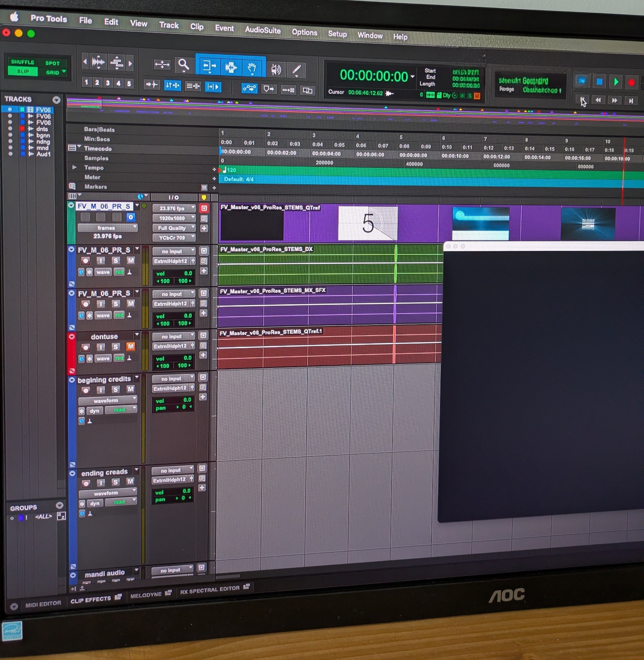Open the Full Quality video dropdown

coord(173,228)
